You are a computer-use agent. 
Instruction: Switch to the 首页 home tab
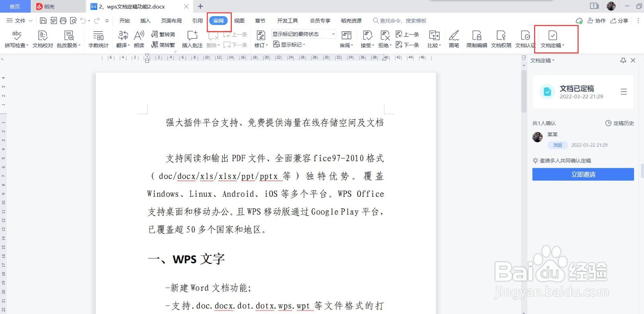click(15, 6)
